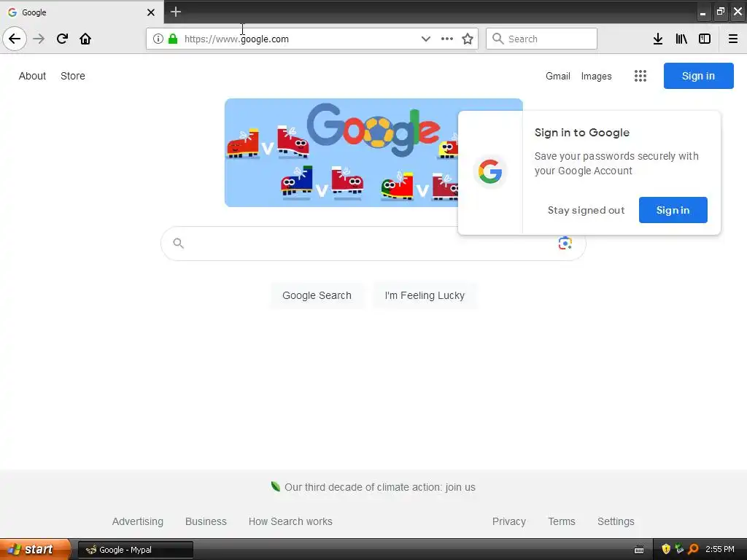The height and width of the screenshot is (560, 747).
Task: Click the green secure lock icon
Action: pyautogui.click(x=173, y=39)
